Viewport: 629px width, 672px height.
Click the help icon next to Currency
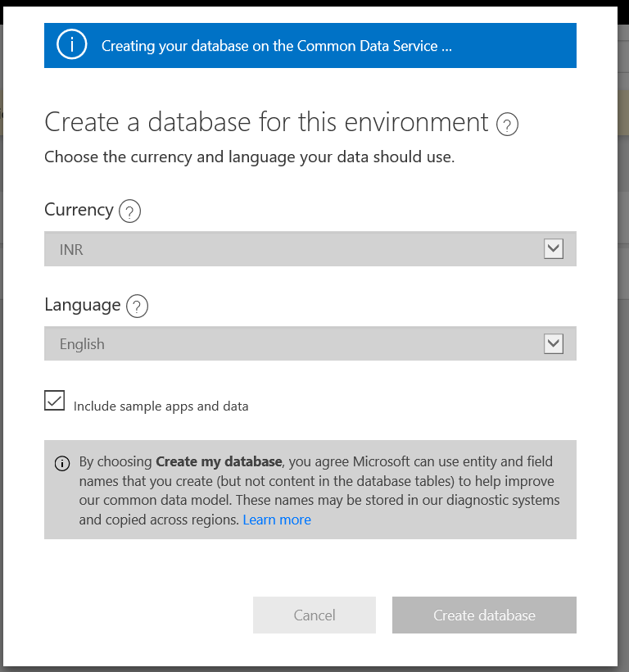[129, 211]
